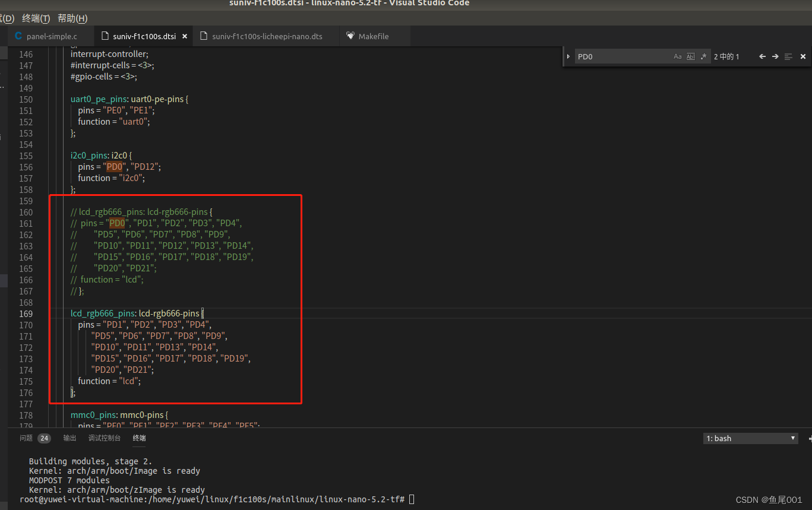This screenshot has width=812, height=510.
Task: Open suniv-f1c100s-licheepi-nano.dts tab
Action: pyautogui.click(x=267, y=36)
